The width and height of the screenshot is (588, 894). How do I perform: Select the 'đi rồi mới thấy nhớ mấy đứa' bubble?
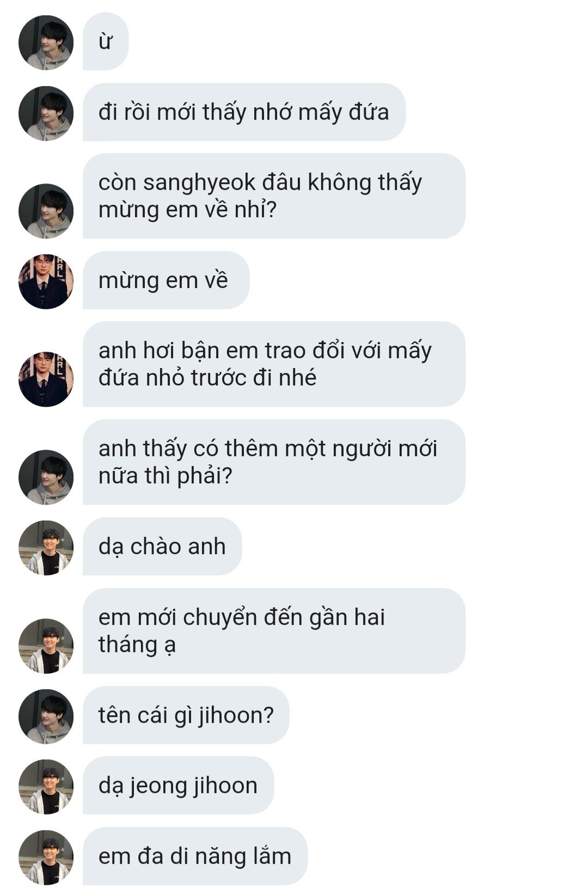244,112
